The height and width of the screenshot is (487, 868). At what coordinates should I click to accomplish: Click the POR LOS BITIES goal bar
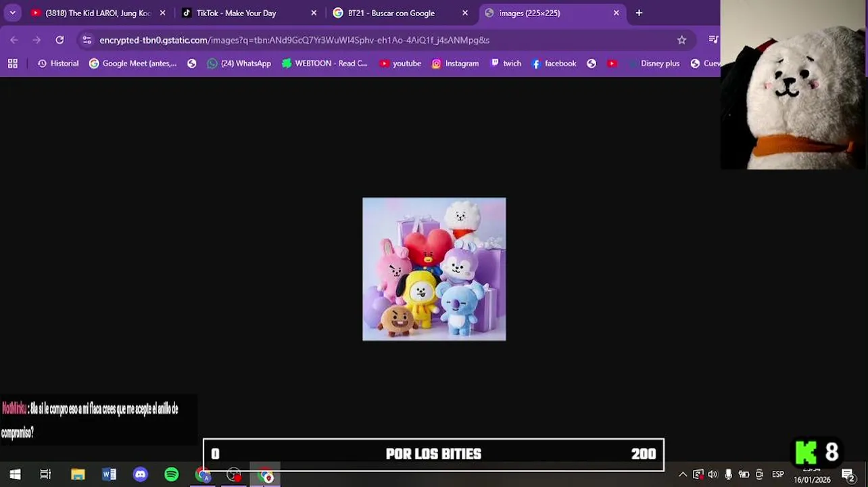click(433, 455)
